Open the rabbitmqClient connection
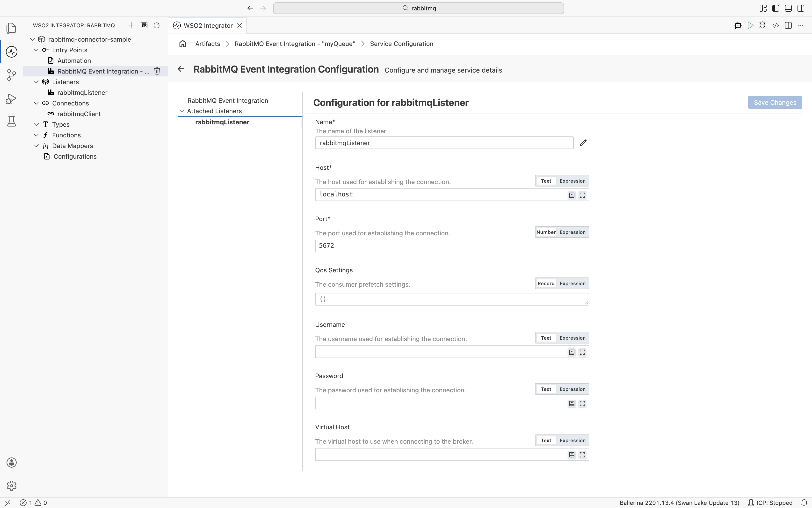The width and height of the screenshot is (812, 508). [x=79, y=114]
